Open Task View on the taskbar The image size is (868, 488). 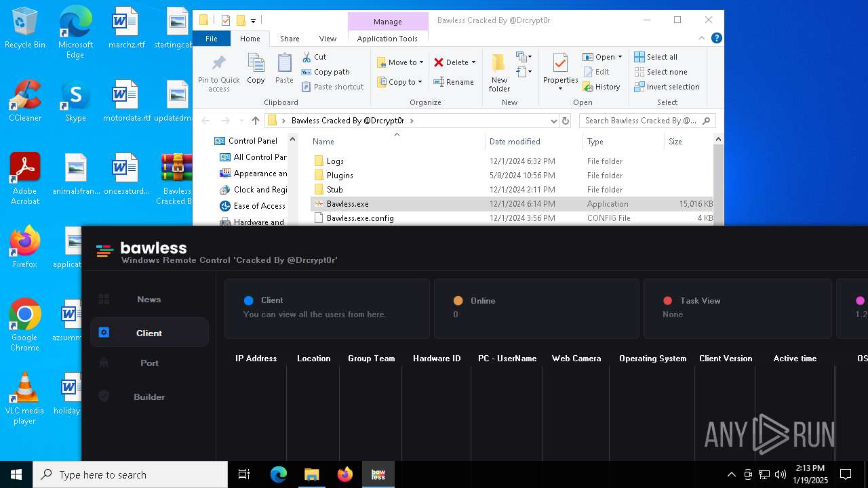click(x=244, y=474)
